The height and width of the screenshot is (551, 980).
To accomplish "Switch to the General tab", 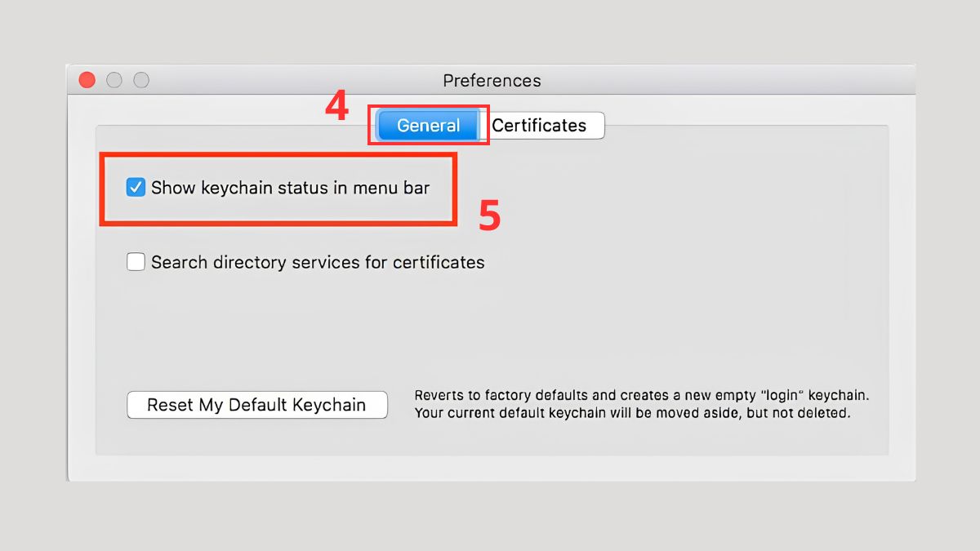I will tap(428, 126).
